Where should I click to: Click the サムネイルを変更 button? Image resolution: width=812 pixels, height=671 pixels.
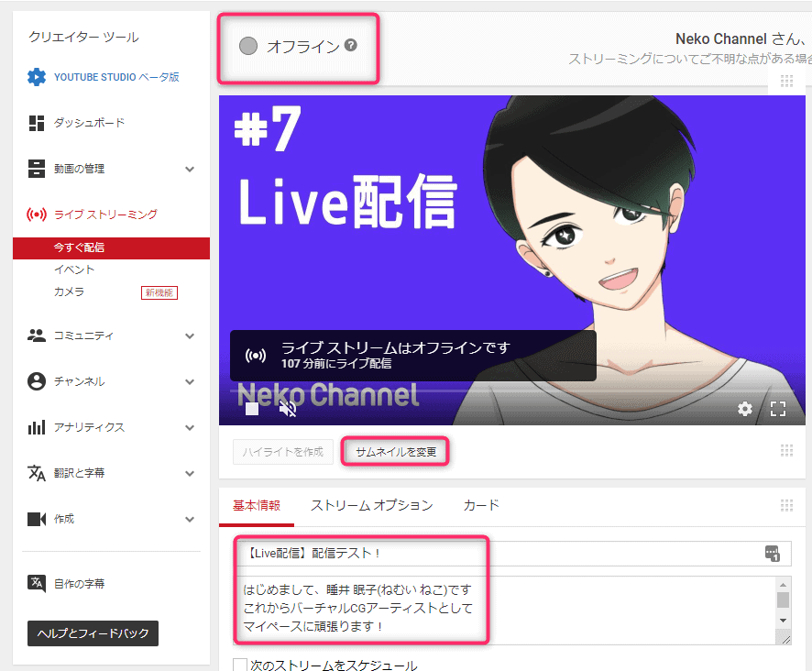(x=396, y=451)
